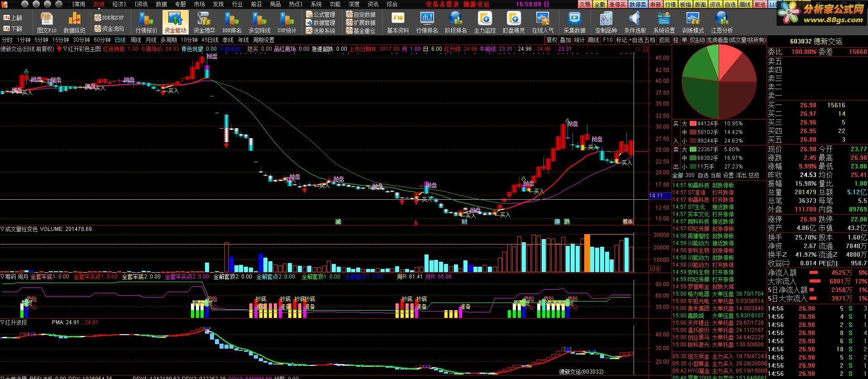This screenshot has width=868, height=379.
Task: Click the green 卖 大 legend swatch
Action: (x=693, y=149)
